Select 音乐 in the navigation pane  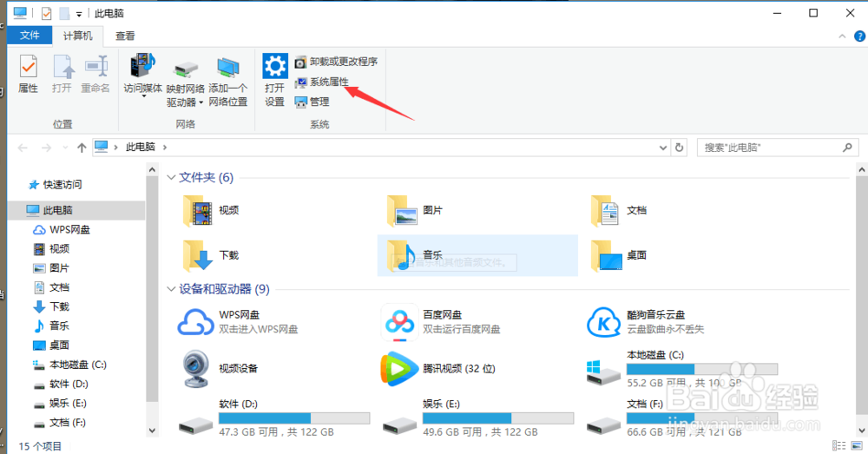click(51, 326)
